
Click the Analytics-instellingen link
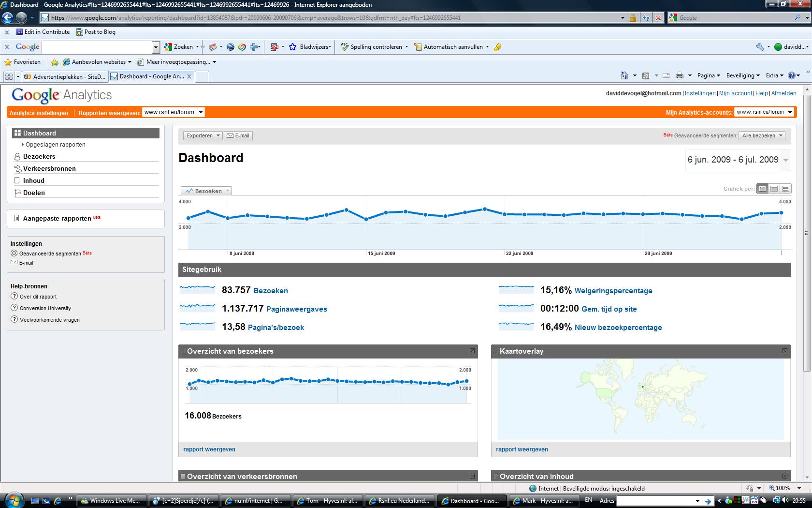[x=39, y=113]
